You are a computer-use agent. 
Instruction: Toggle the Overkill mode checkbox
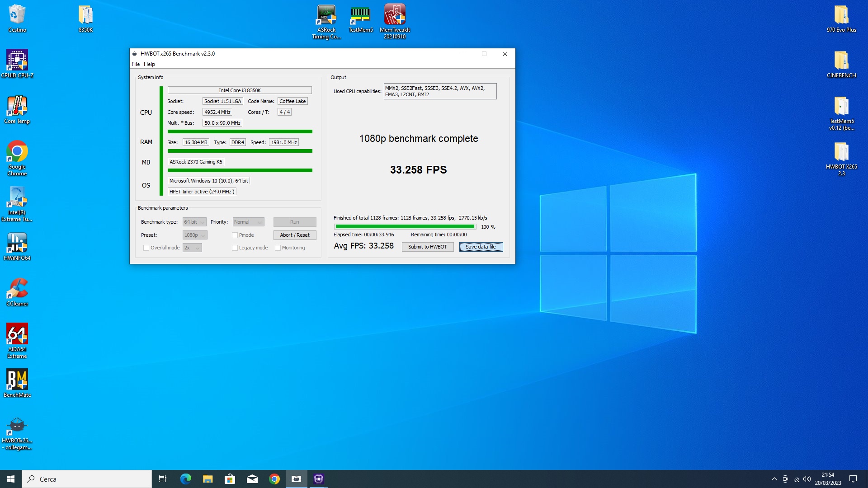146,248
